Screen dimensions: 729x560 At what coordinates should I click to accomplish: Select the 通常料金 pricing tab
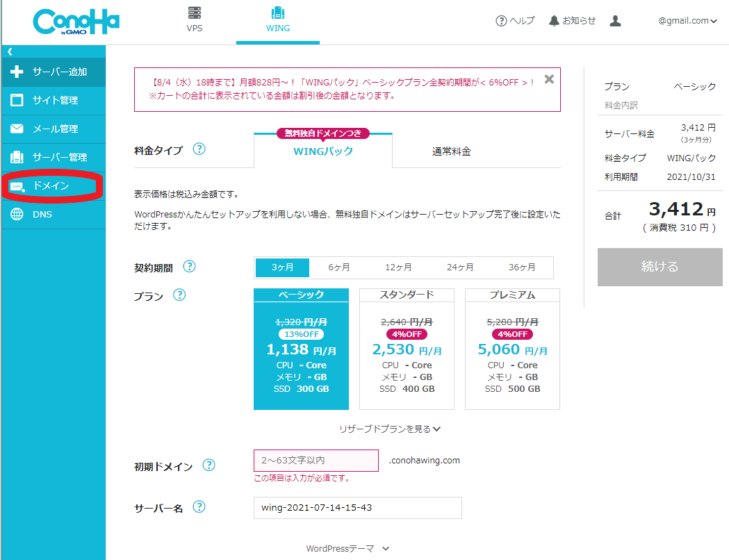tap(451, 151)
